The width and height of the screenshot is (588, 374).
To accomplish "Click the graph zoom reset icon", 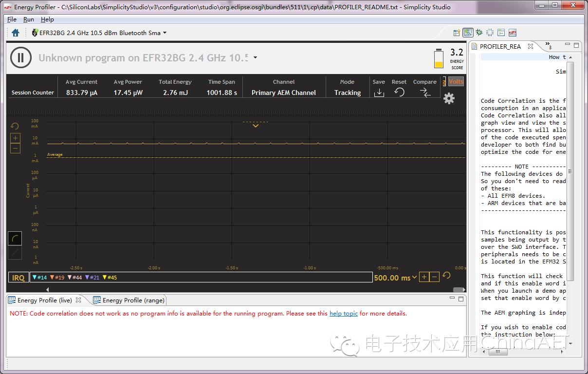I will click(x=15, y=126).
